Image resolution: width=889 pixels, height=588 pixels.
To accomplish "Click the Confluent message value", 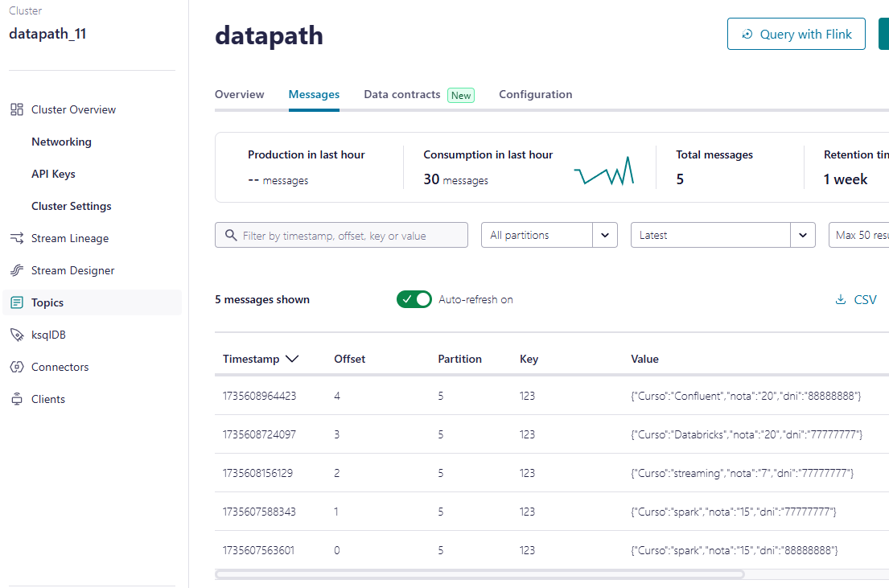I will [746, 396].
